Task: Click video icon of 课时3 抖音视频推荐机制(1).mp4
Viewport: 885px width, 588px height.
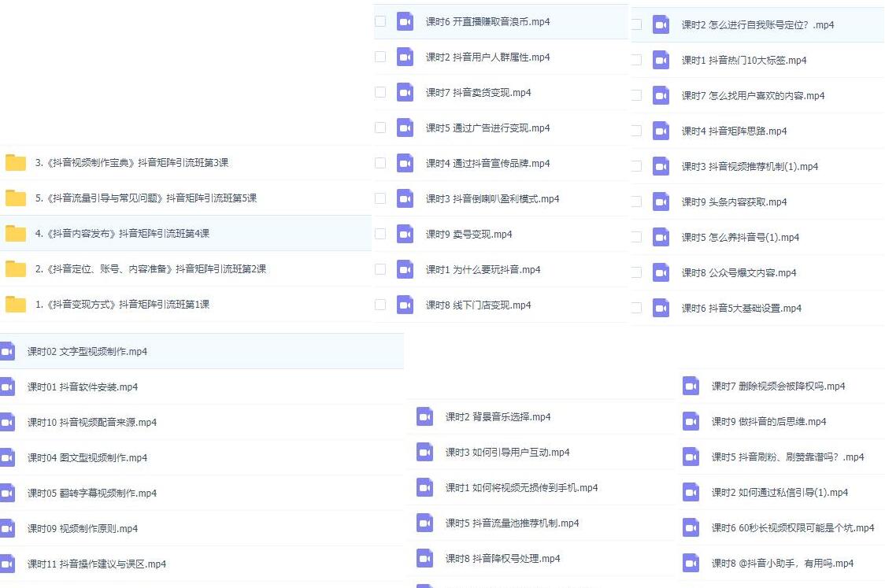Action: [x=661, y=166]
